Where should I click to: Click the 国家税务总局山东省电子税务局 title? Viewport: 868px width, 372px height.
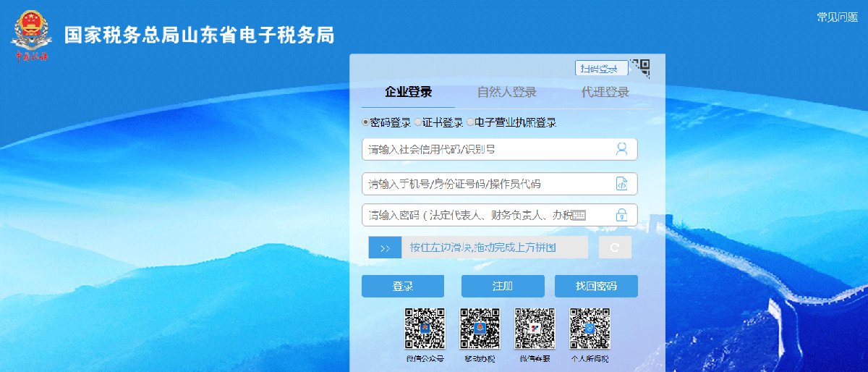pos(200,35)
